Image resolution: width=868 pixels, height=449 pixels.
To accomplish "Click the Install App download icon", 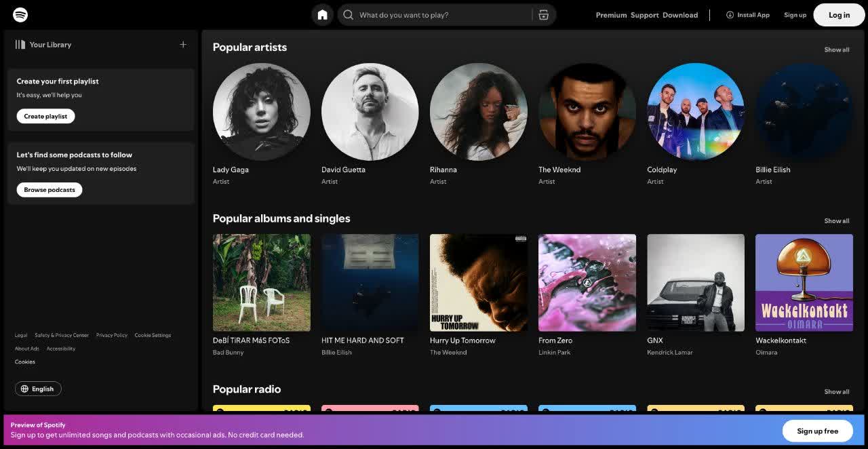I will point(730,15).
